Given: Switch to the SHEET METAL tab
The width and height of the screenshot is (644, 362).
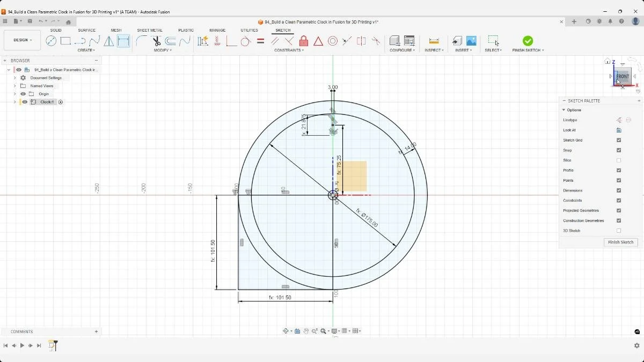Looking at the screenshot, I should pyautogui.click(x=149, y=30).
